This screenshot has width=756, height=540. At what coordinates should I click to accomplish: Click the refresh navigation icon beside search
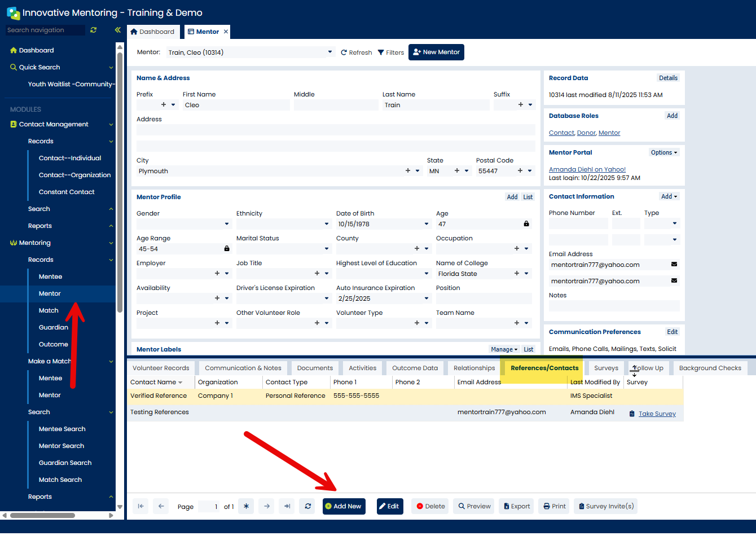pyautogui.click(x=94, y=30)
